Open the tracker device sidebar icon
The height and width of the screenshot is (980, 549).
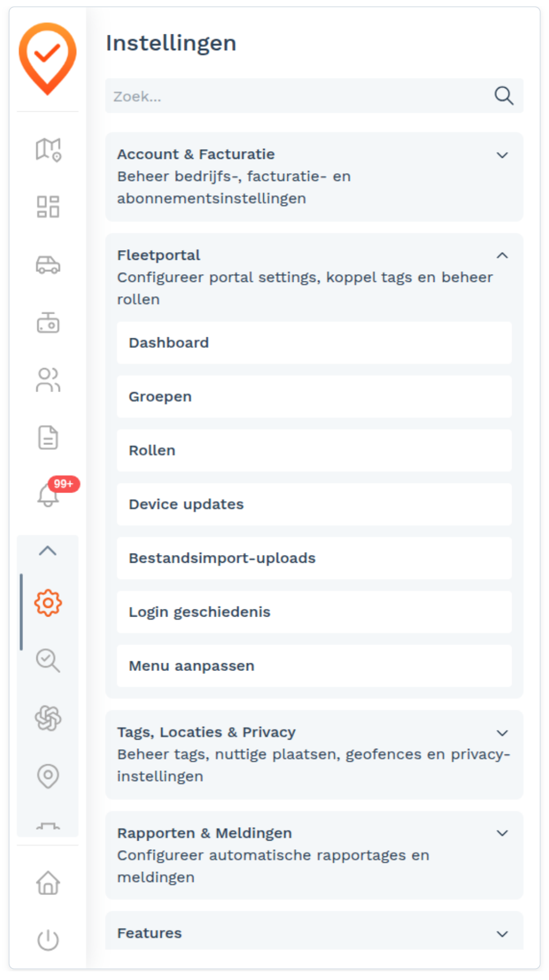[x=48, y=323]
